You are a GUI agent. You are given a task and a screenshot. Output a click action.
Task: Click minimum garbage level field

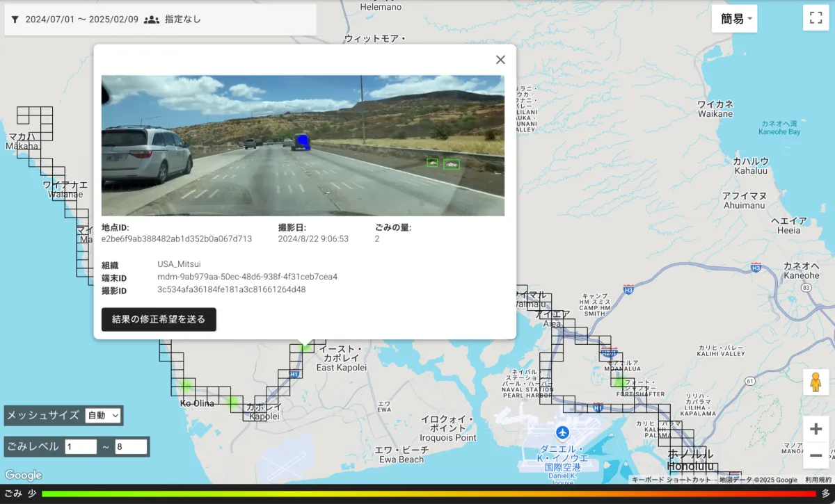[81, 446]
